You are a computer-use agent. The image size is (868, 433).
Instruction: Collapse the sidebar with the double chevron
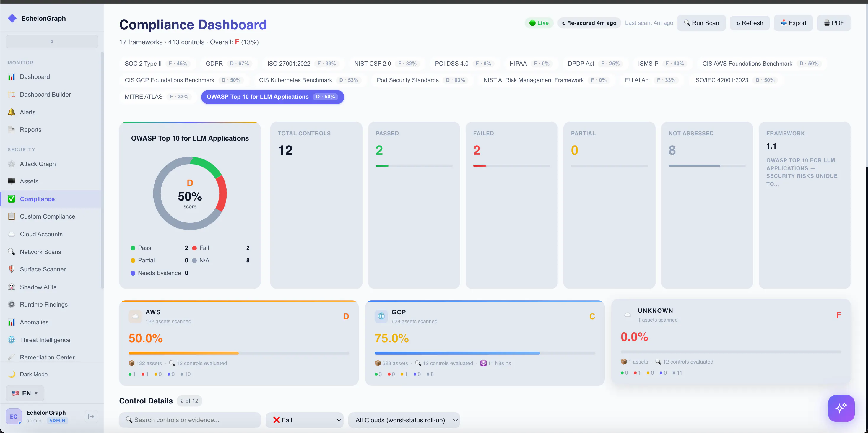pyautogui.click(x=52, y=41)
